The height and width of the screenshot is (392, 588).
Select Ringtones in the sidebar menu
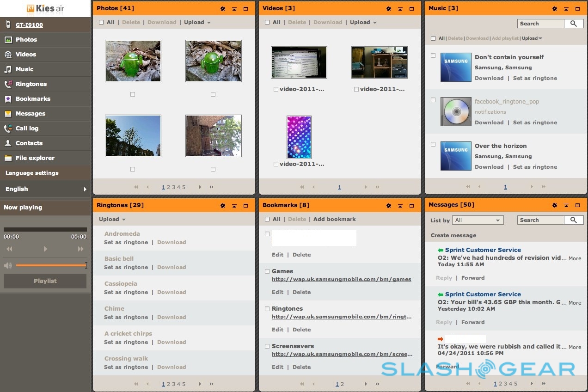[31, 84]
